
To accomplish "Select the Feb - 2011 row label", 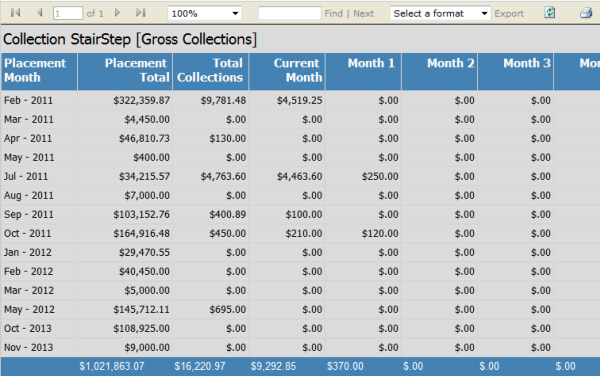I will pos(28,100).
